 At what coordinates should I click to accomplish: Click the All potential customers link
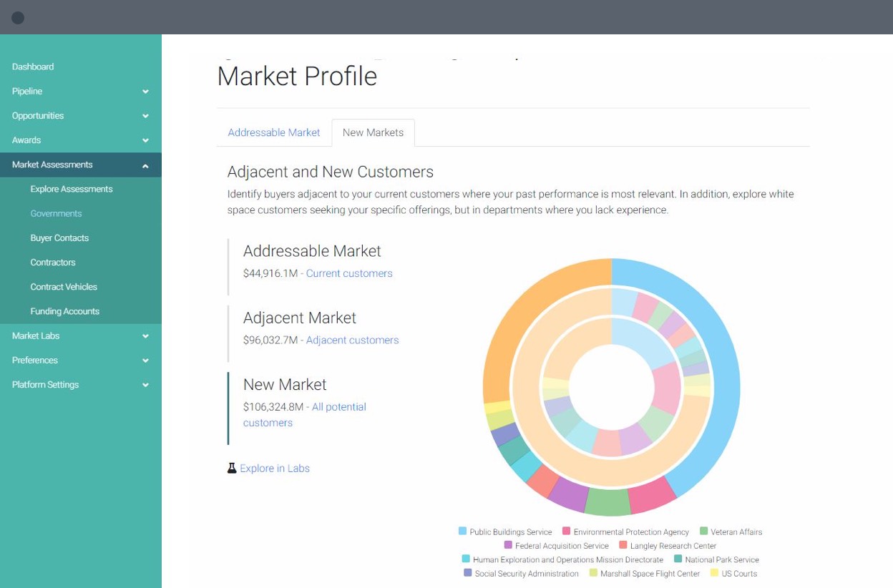click(x=339, y=407)
